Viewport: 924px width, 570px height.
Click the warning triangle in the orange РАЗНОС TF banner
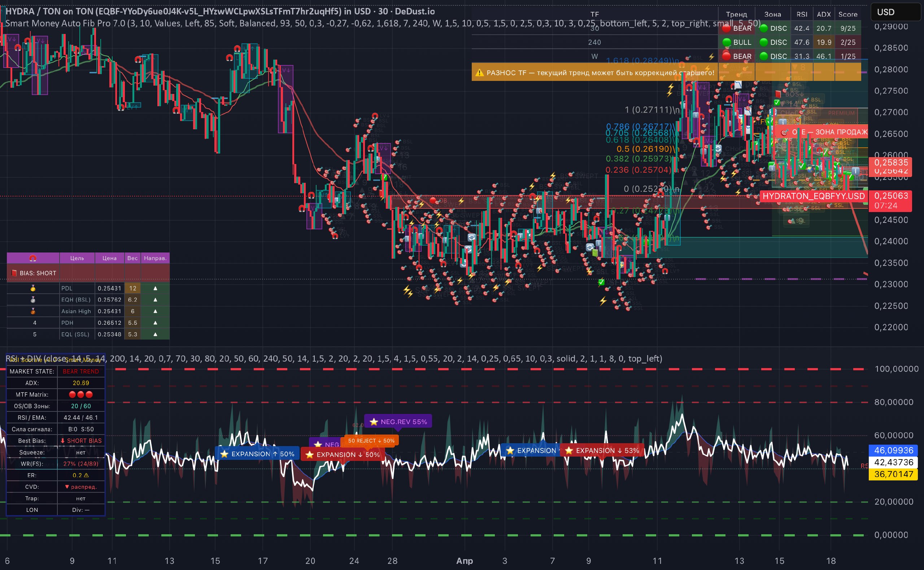pyautogui.click(x=480, y=72)
